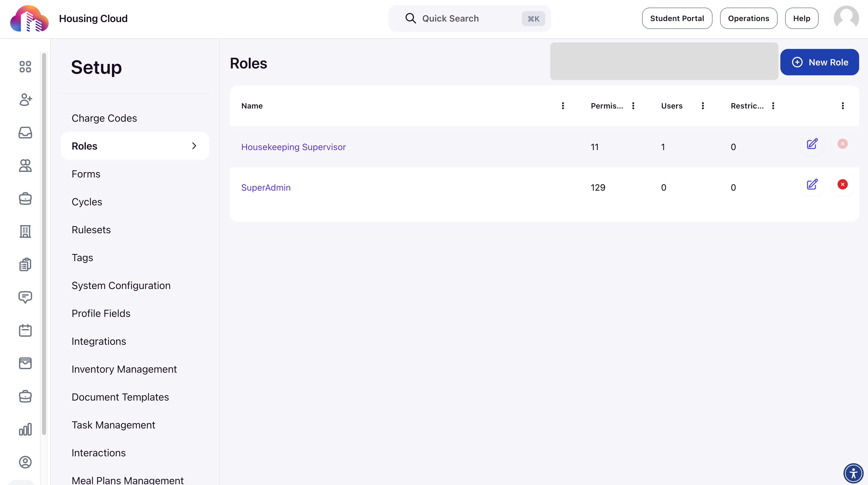Open the accessibility widget button
868x485 pixels.
853,473
